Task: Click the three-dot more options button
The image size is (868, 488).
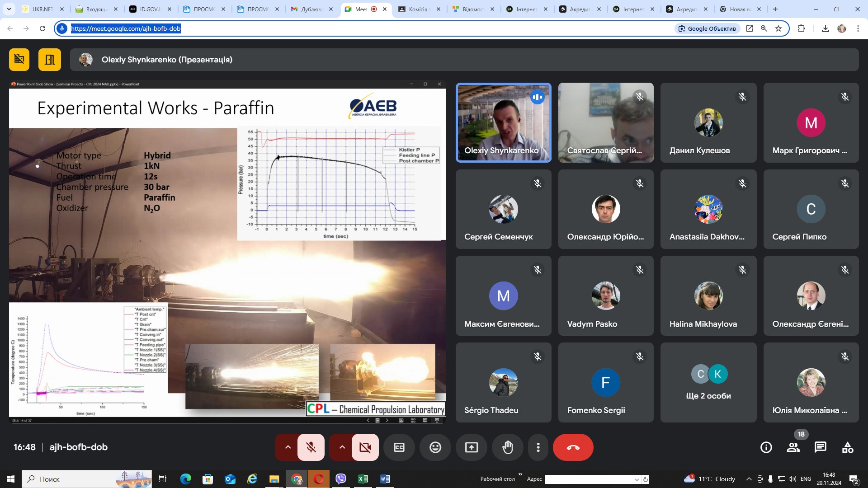Action: (x=538, y=447)
